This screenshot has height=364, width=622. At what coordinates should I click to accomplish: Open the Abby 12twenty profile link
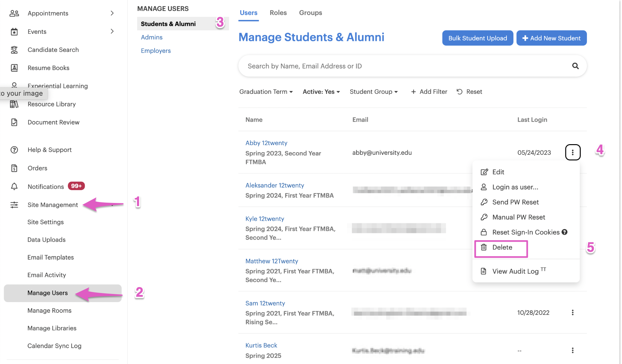click(266, 143)
